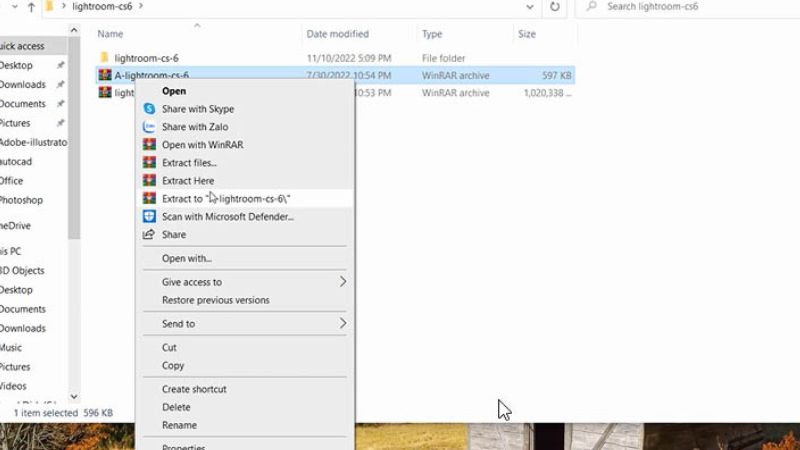This screenshot has width=800, height=450.
Task: Click the folder icon in address bar
Action: (x=49, y=6)
